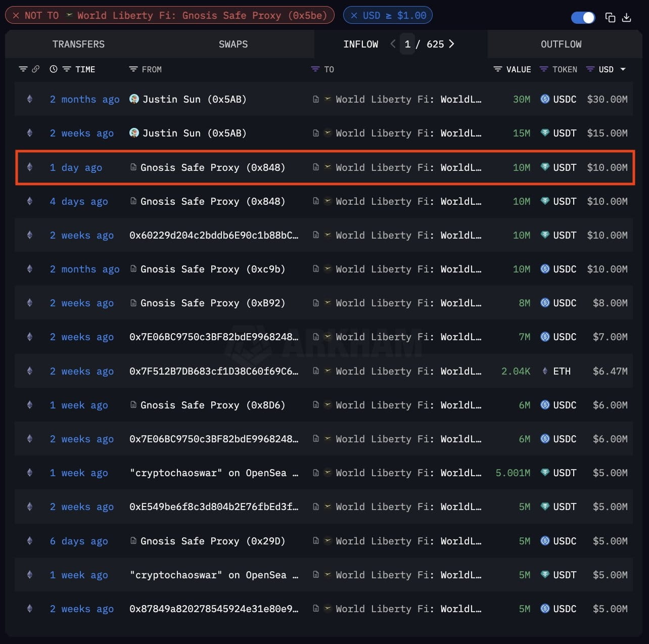
Task: Click Ethereum chain icon in 6 days ago row
Action: click(30, 540)
